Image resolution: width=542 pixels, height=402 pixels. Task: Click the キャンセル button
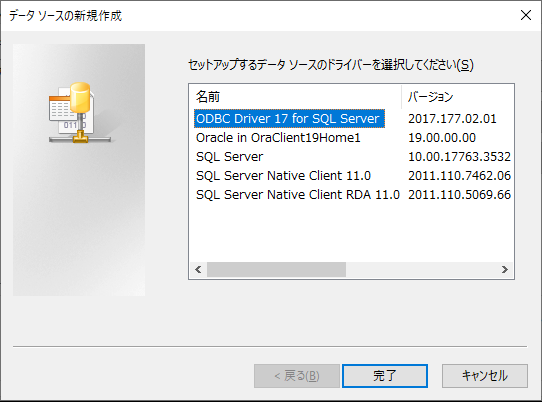[x=485, y=376]
